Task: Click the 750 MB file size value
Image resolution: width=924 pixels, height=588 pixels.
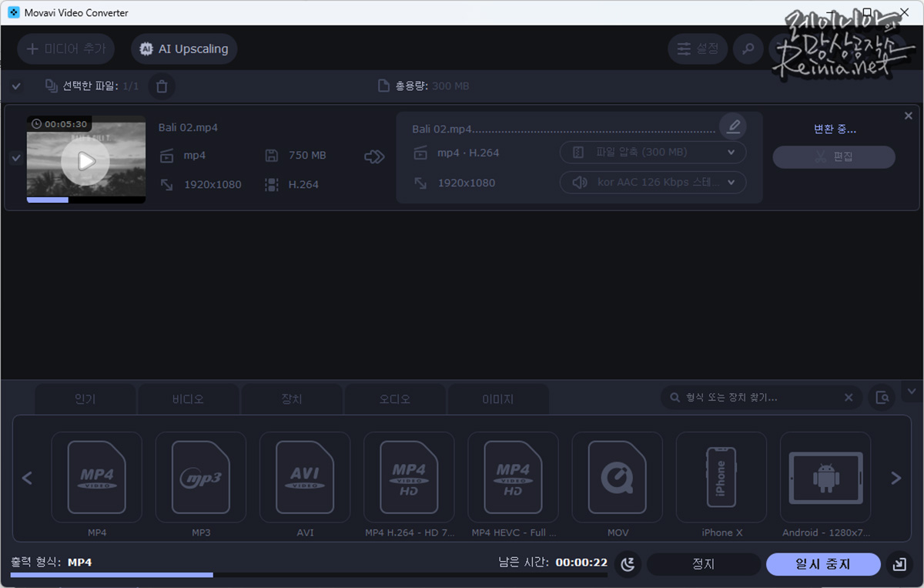Action: click(307, 156)
